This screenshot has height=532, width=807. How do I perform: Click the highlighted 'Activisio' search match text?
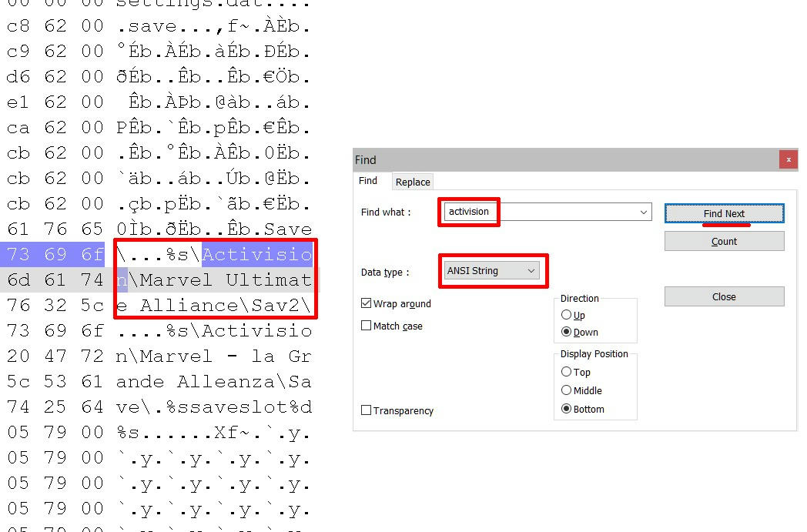257,254
